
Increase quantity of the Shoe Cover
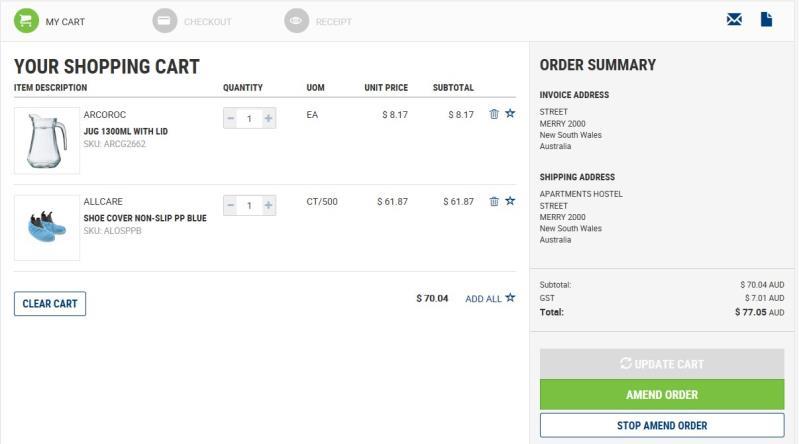[x=268, y=206]
